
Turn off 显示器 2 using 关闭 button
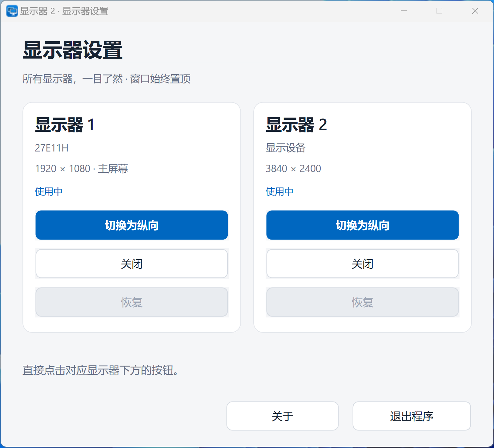(x=363, y=264)
